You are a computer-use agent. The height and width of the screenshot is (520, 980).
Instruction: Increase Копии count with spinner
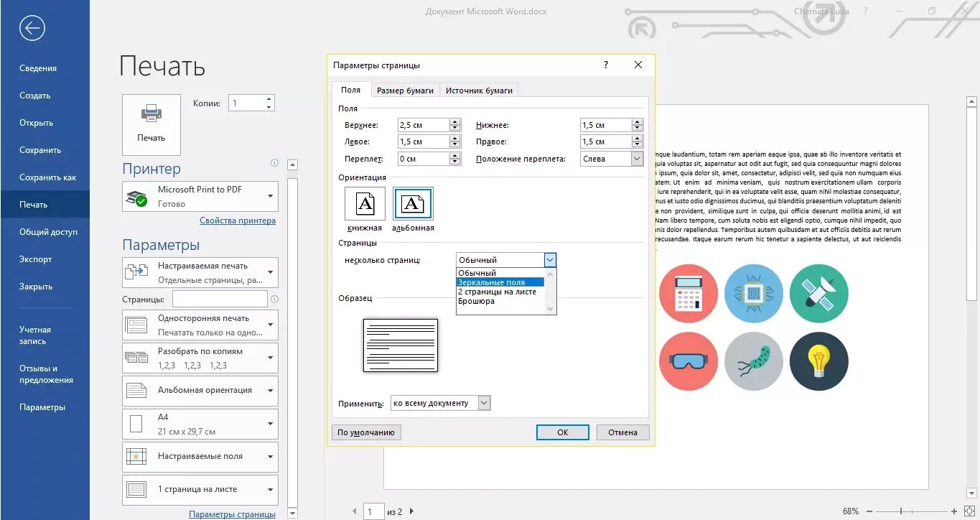click(x=269, y=99)
